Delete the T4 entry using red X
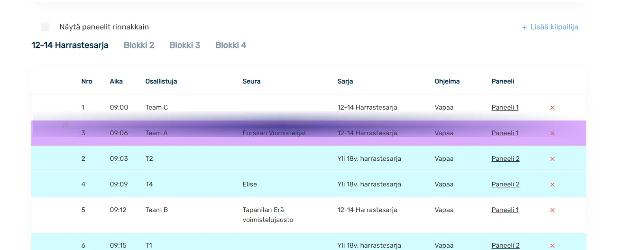The image size is (644, 250). [x=552, y=185]
